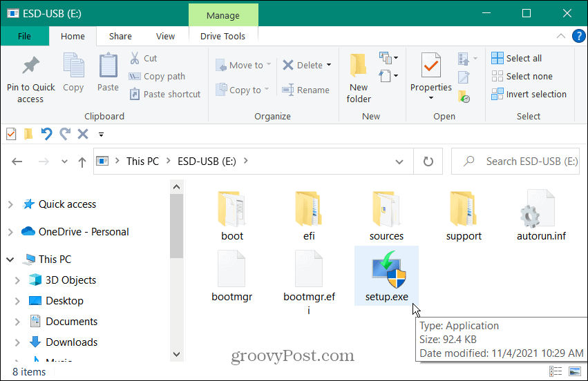Click Undo in quick access toolbar
This screenshot has width=588, height=381.
pyautogui.click(x=46, y=134)
